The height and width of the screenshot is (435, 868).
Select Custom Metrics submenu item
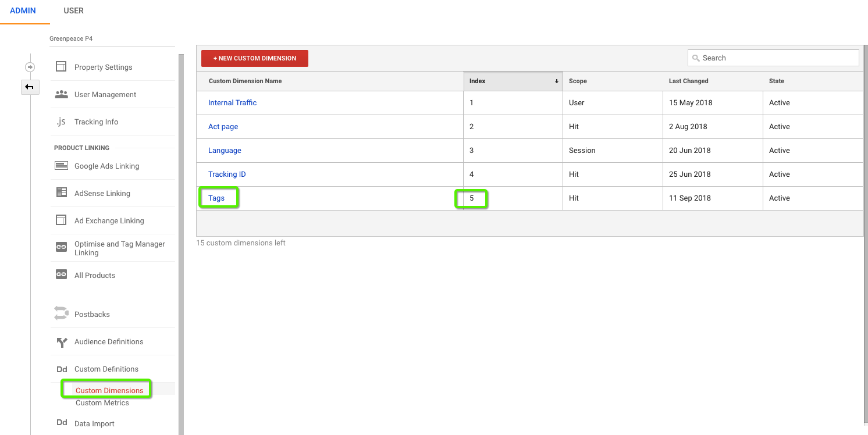[102, 402]
